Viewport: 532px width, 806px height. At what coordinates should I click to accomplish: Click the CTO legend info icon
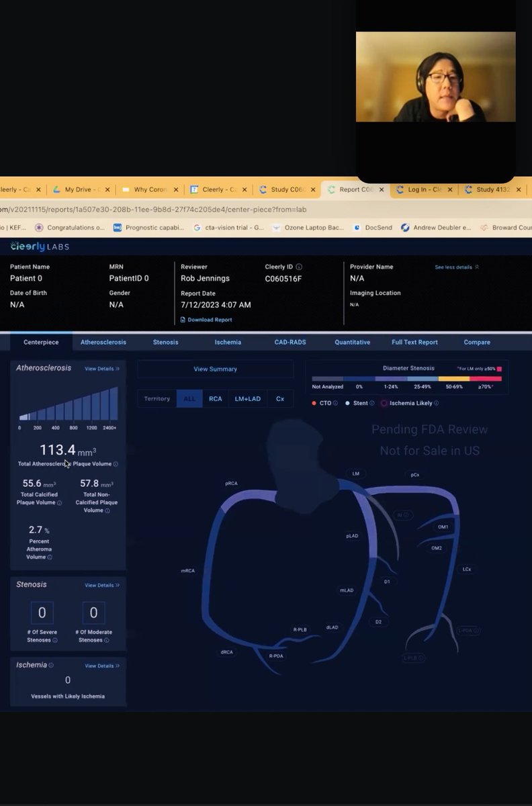[x=335, y=403]
